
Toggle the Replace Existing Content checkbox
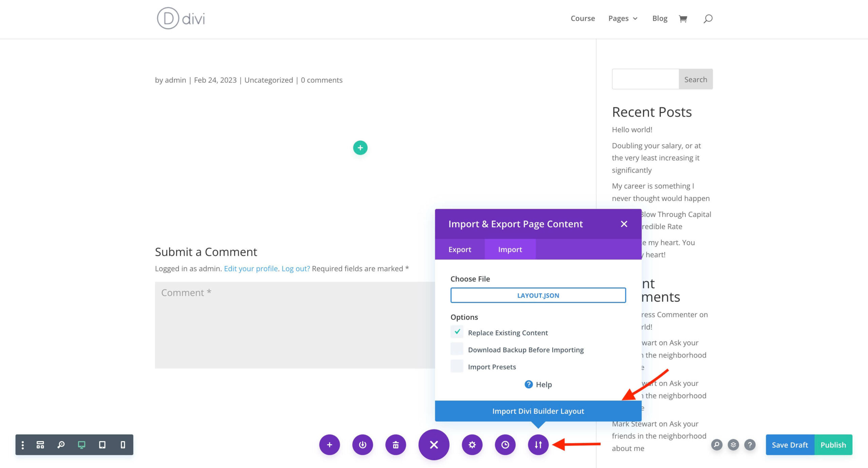pyautogui.click(x=457, y=332)
